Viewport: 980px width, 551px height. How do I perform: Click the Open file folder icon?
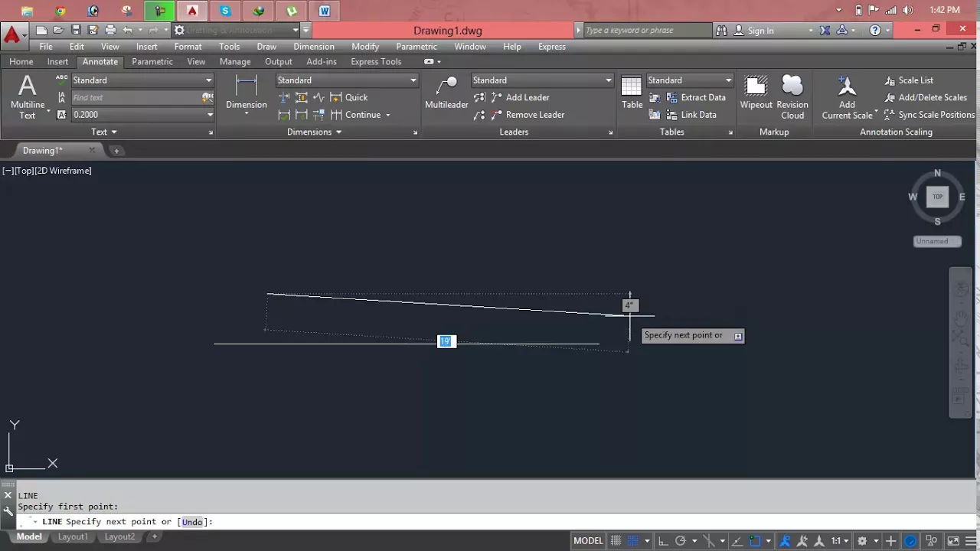[59, 30]
